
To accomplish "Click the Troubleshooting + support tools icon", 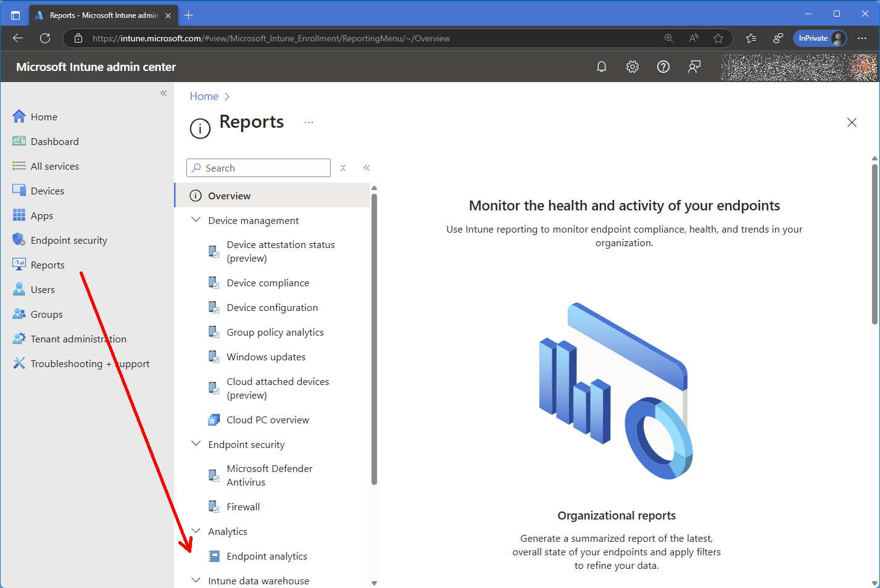I will (x=19, y=363).
